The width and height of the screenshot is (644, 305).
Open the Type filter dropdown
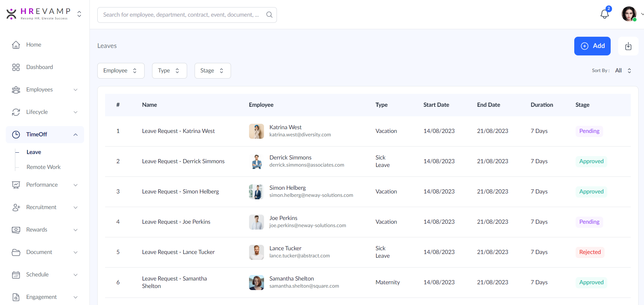pos(169,71)
